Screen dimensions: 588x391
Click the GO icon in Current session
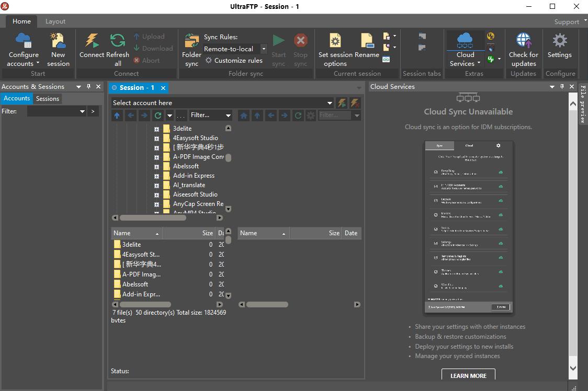386,59
